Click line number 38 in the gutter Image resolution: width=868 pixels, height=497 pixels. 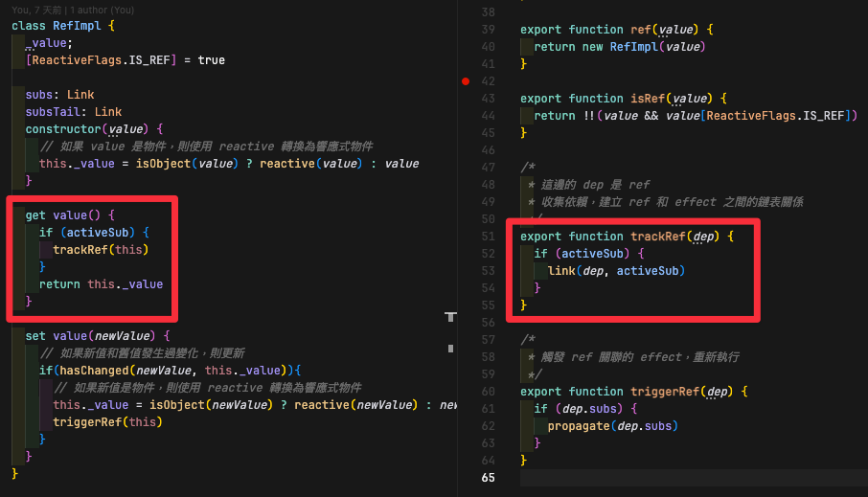(x=488, y=12)
